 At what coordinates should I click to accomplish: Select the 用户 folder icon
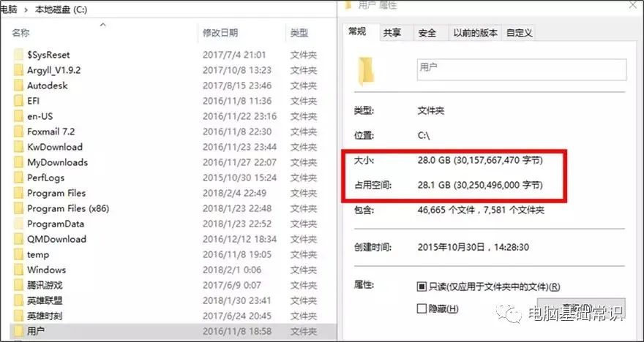(18, 330)
